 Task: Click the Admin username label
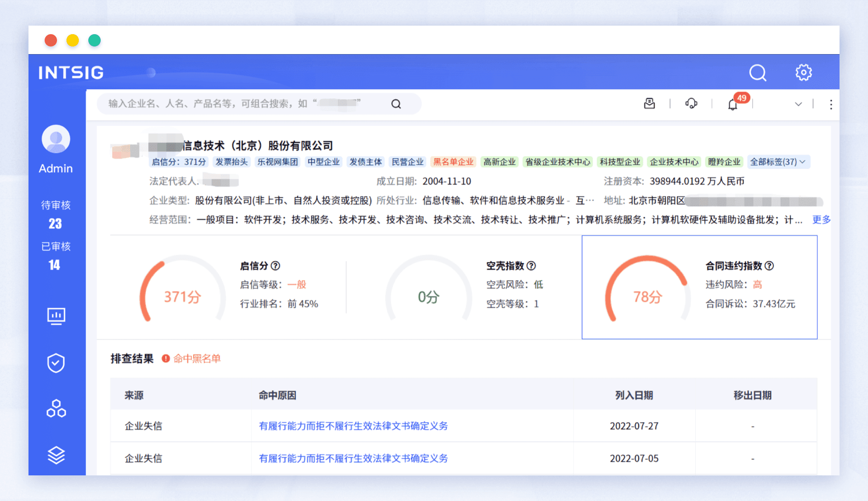(56, 168)
